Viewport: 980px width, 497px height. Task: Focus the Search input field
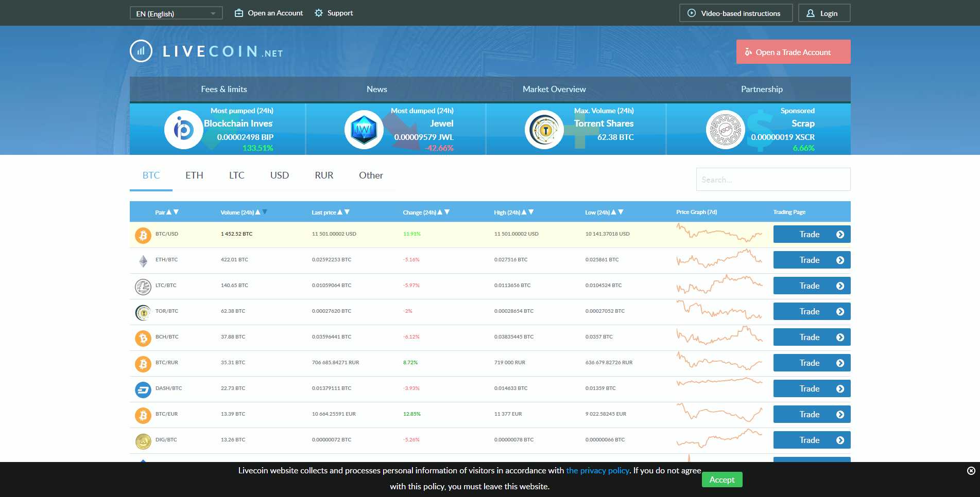coord(773,180)
